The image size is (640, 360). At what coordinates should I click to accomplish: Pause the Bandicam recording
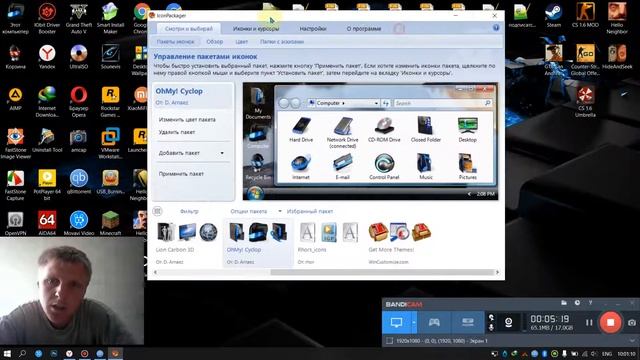tap(589, 322)
